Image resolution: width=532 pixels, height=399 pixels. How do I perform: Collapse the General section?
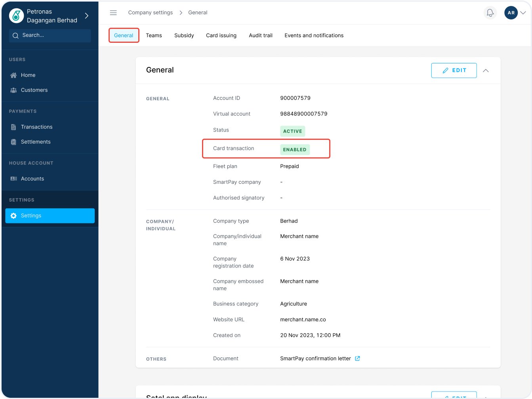486,71
